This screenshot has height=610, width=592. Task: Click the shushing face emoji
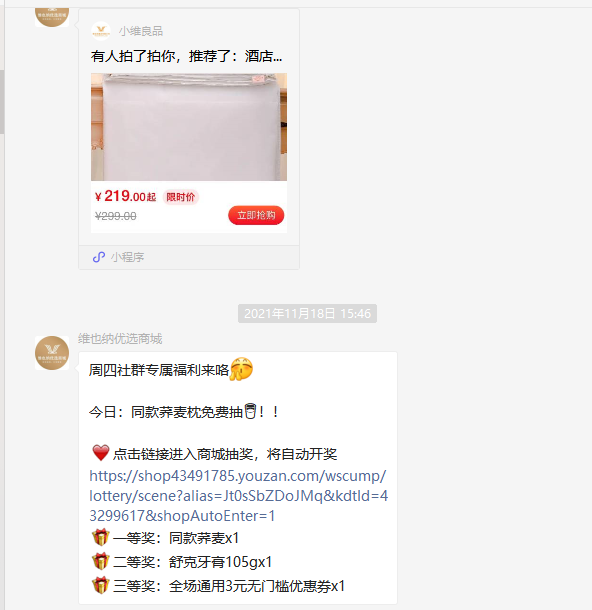(242, 368)
